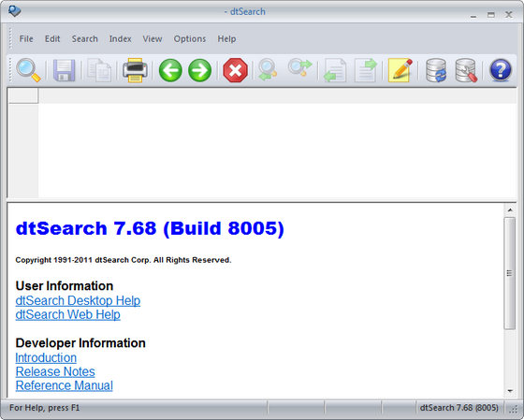This screenshot has height=420, width=524.
Task: Open the Search menu
Action: (x=84, y=38)
